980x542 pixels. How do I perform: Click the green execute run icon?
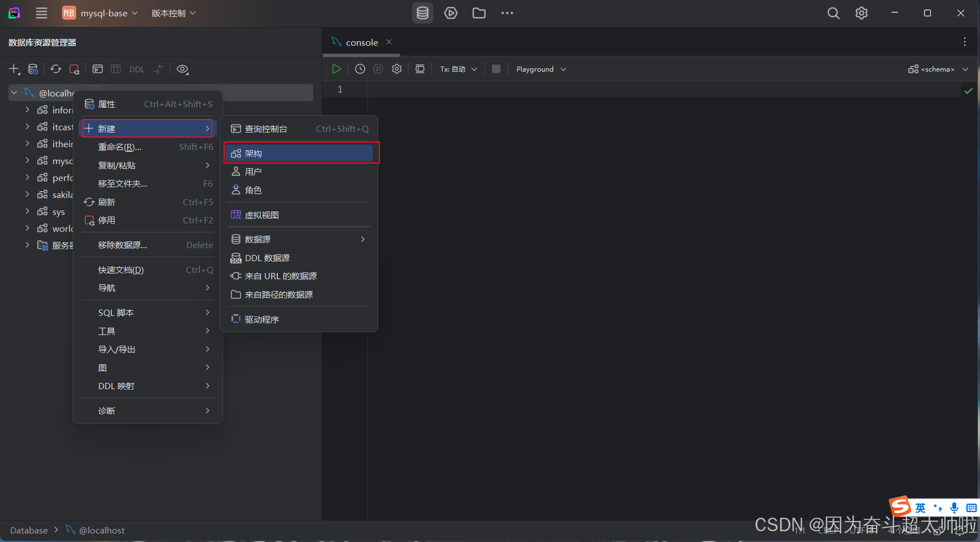336,69
